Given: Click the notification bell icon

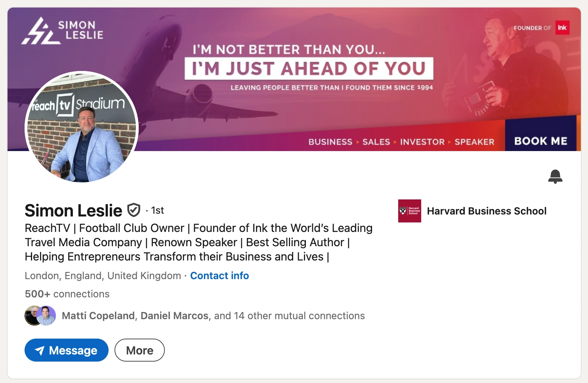Looking at the screenshot, I should [x=555, y=176].
